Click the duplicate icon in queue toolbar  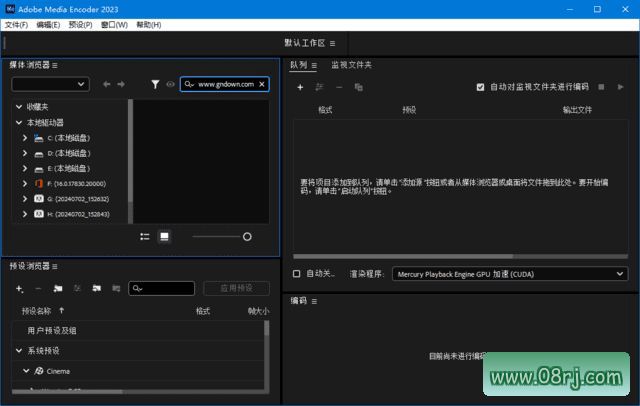click(358, 87)
